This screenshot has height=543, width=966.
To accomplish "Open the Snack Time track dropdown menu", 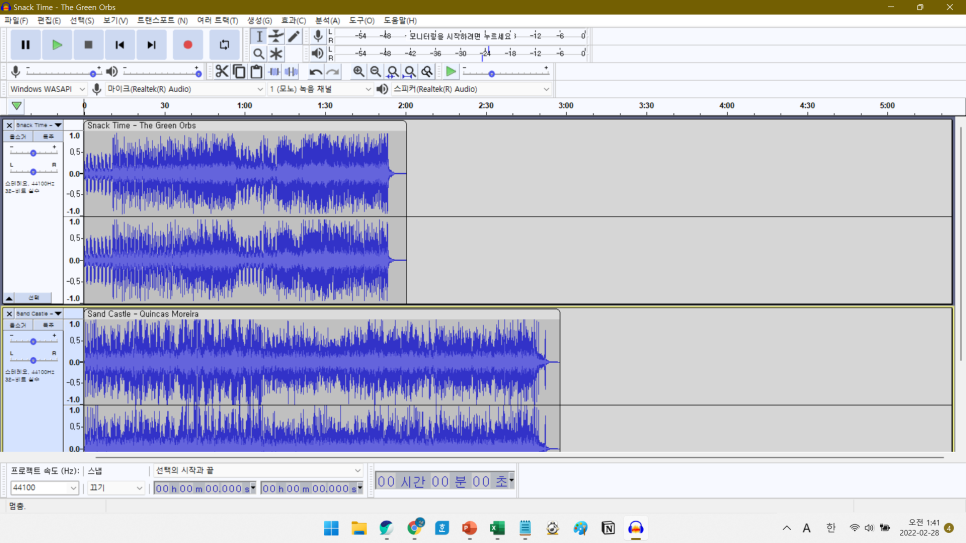I will pyautogui.click(x=39, y=125).
